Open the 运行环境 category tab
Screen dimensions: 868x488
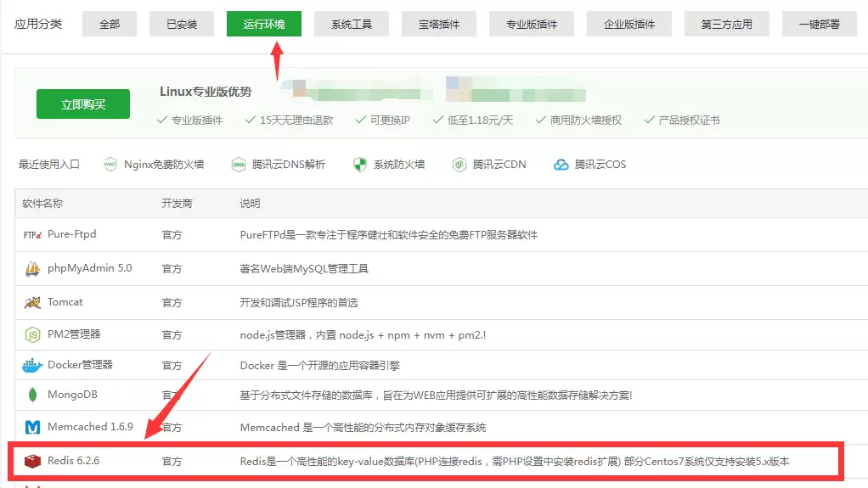pos(264,24)
